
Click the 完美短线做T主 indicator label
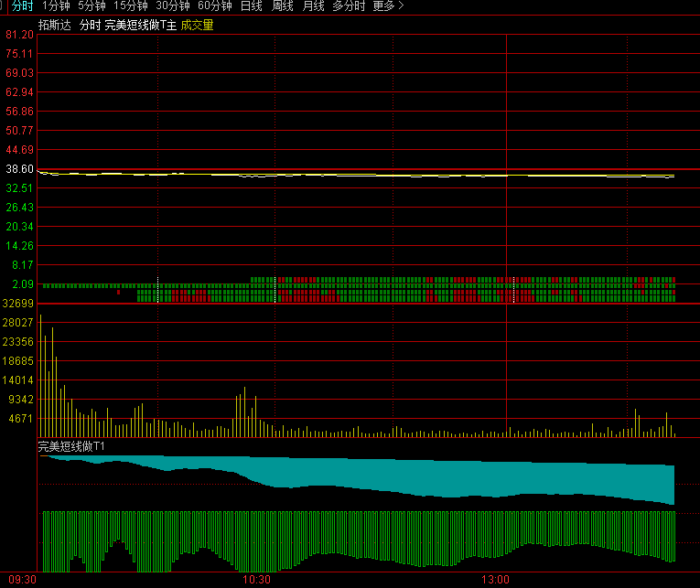tap(140, 26)
